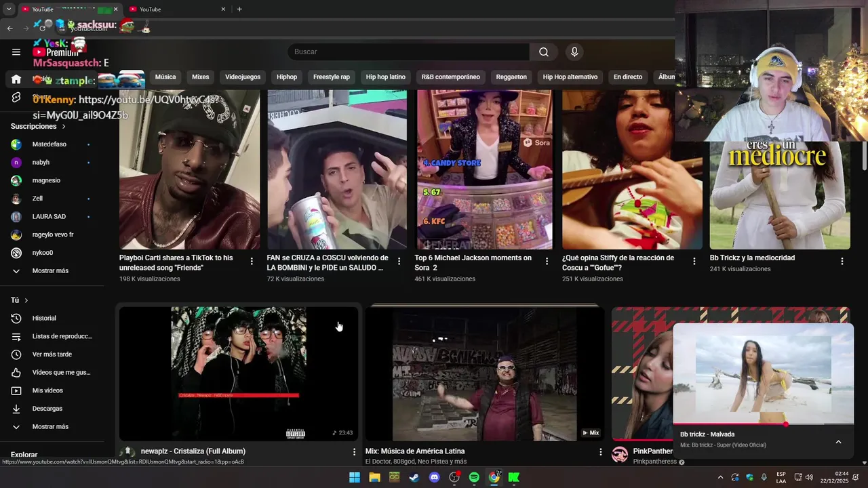The image size is (868, 488).
Task: Select the Reggaeton filter chip
Action: [x=511, y=77]
